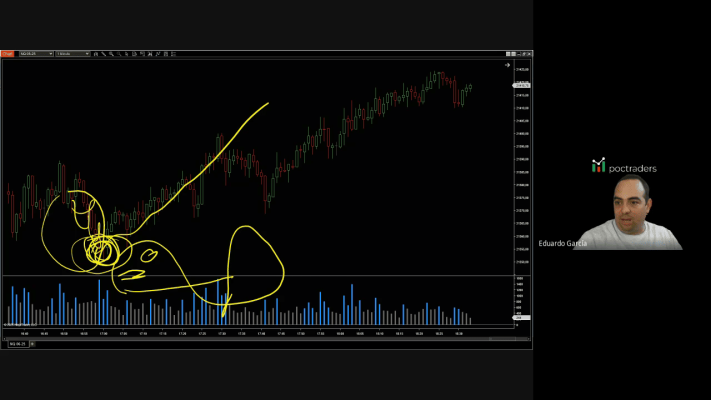Select the Zoom In magnifier tool
711x400 pixels.
pyautogui.click(x=112, y=53)
